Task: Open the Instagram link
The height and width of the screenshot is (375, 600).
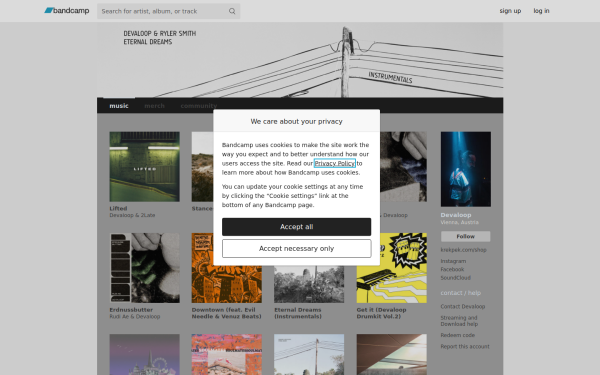Action: [x=453, y=261]
